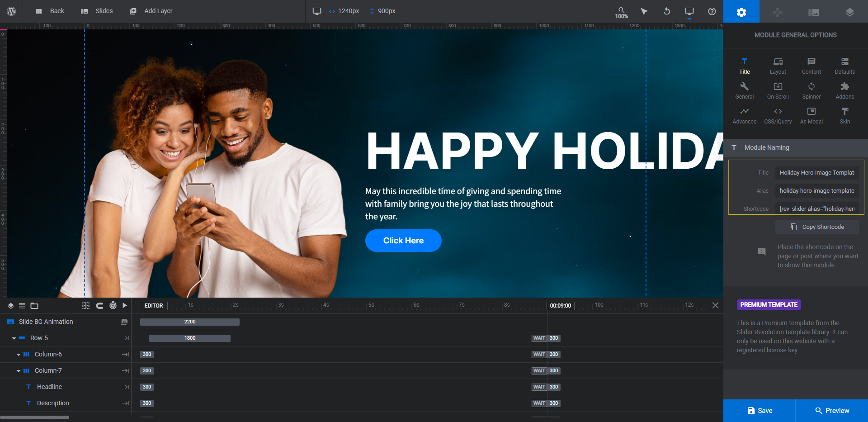
Task: Select the Description layer row
Action: click(66, 403)
